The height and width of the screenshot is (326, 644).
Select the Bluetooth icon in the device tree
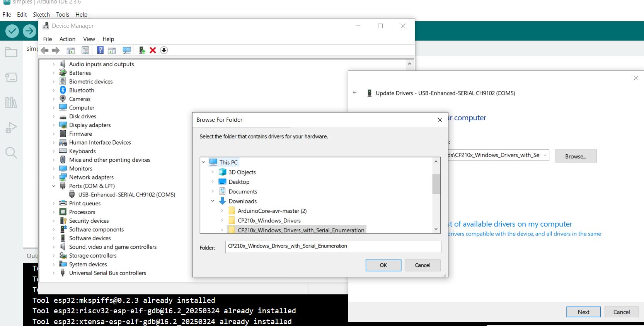pos(63,90)
